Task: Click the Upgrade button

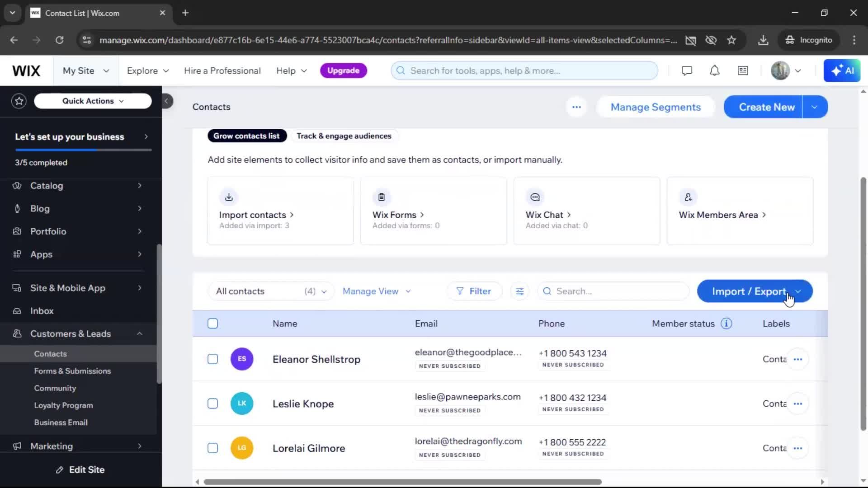Action: tap(343, 71)
